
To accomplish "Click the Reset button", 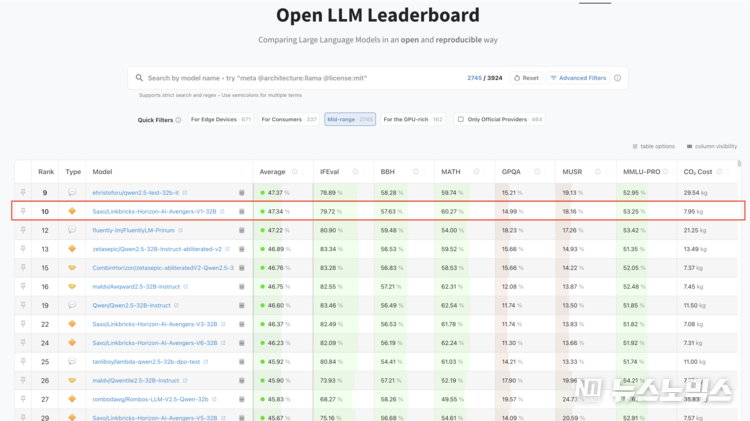I will (526, 78).
